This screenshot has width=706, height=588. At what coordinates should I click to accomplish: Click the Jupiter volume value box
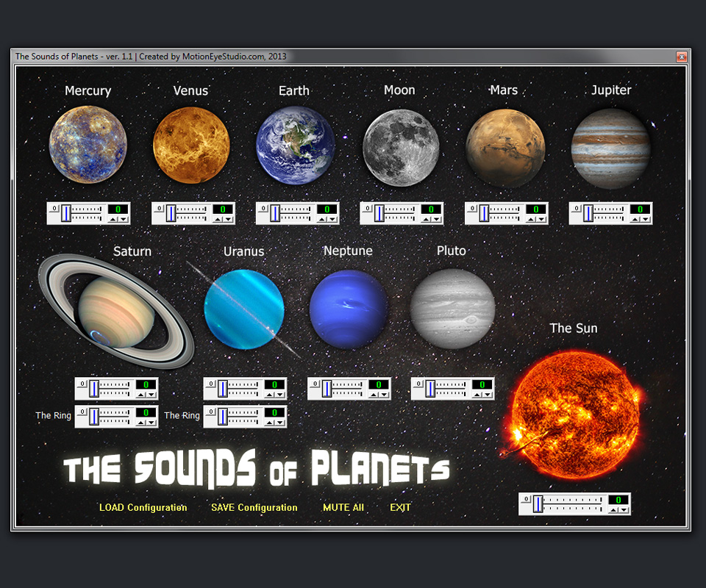(x=641, y=209)
